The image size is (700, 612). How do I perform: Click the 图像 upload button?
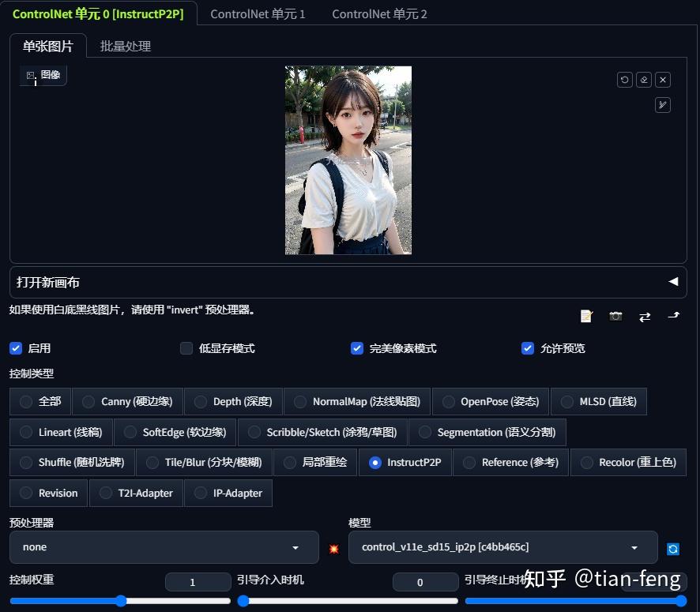click(43, 74)
